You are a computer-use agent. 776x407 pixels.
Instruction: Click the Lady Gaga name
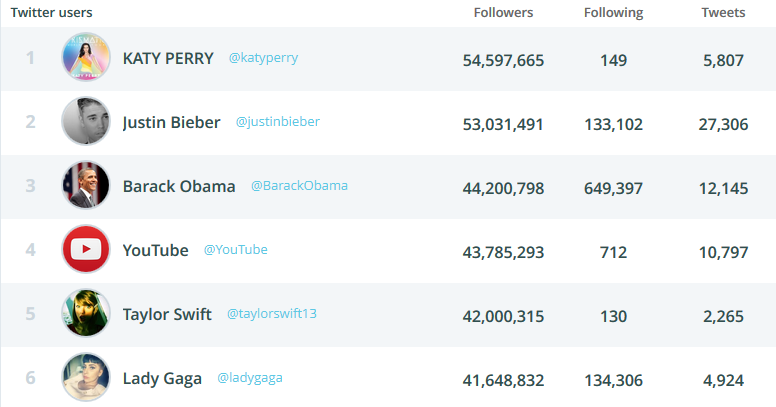[x=162, y=378]
